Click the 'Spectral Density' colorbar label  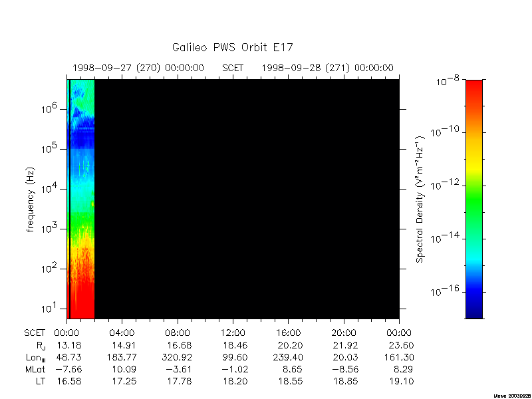tap(420, 199)
